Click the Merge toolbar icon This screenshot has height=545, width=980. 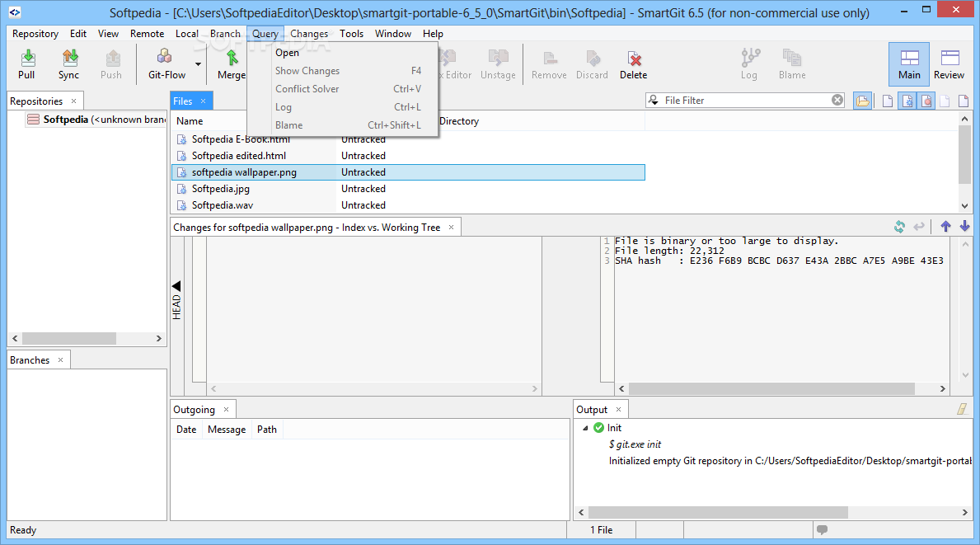click(232, 64)
